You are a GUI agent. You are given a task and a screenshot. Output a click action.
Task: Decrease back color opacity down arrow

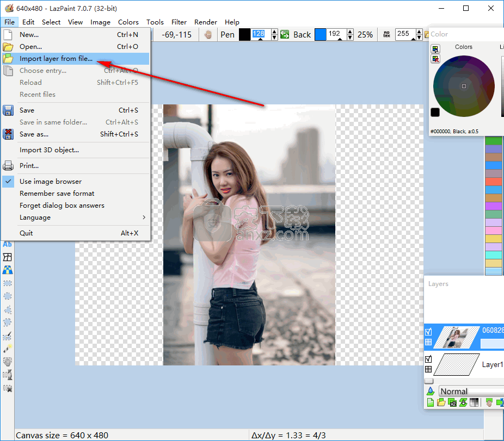(351, 38)
